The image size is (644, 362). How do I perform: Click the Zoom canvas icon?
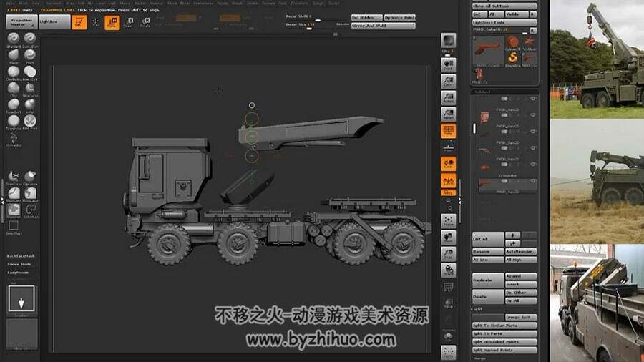pyautogui.click(x=448, y=82)
